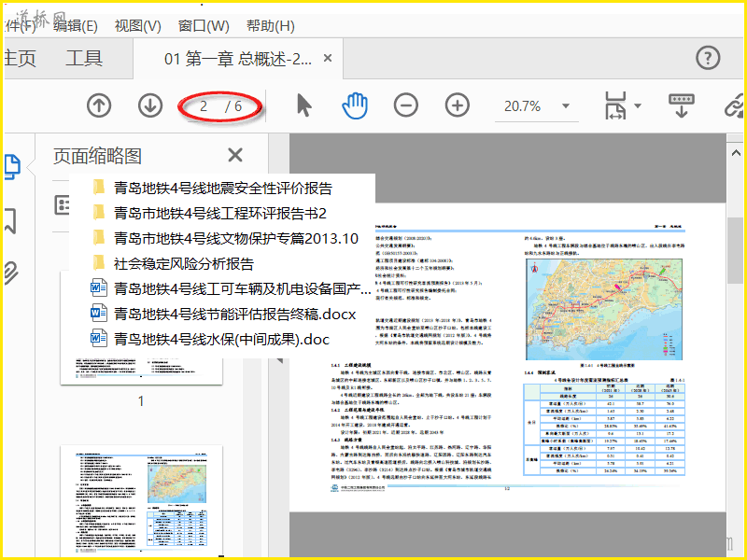747x560 pixels.
Task: Switch to the 主页 tab
Action: [x=20, y=58]
